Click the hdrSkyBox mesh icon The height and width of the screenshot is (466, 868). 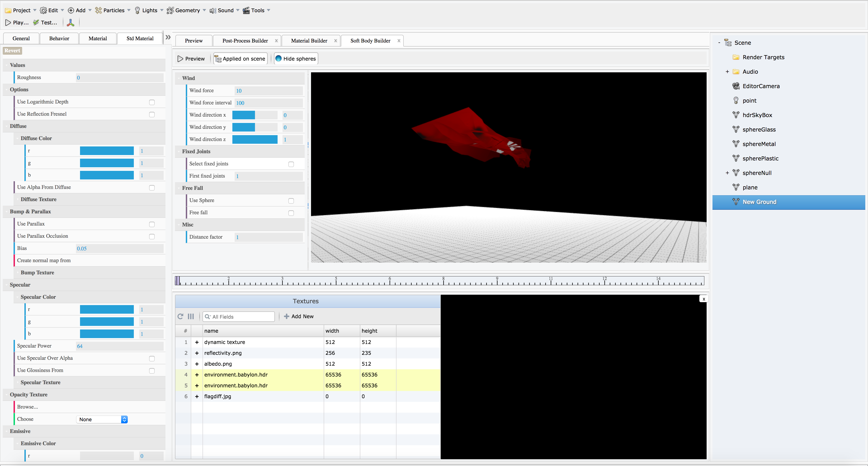pyautogui.click(x=736, y=115)
